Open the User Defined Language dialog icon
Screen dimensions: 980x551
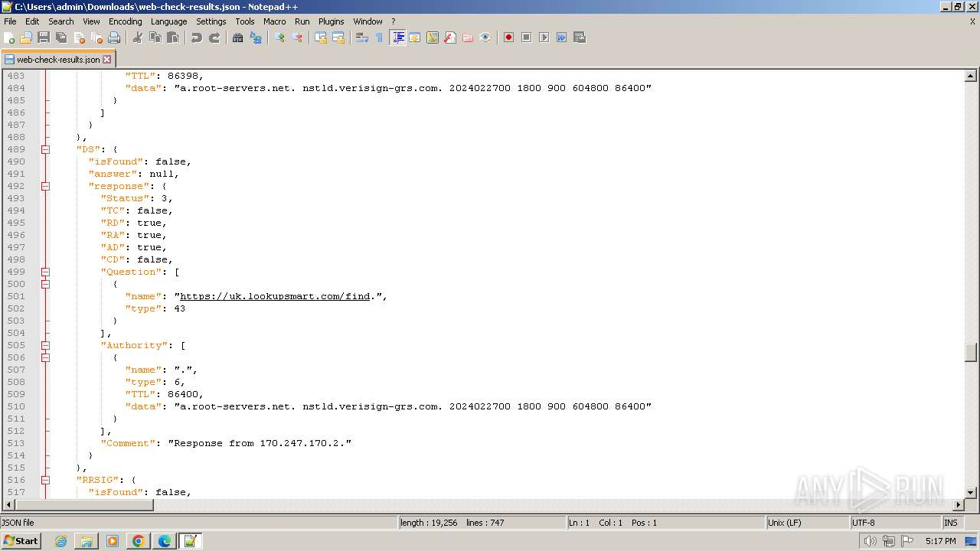(x=415, y=37)
